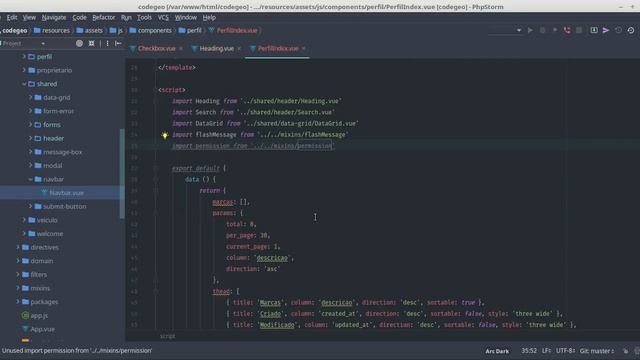Close the PerfilIndex.vue tab

[x=304, y=49]
